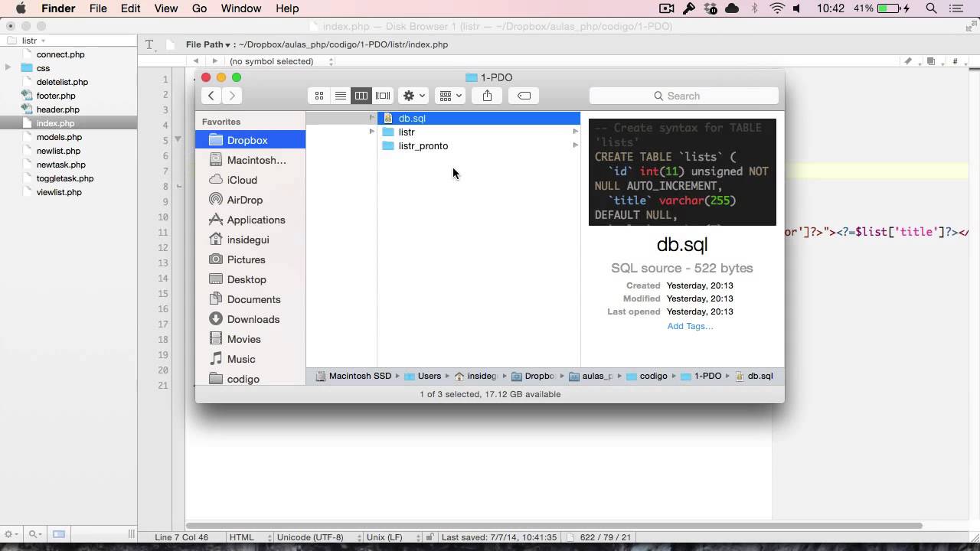
Task: Open the File menu
Action: (x=98, y=8)
